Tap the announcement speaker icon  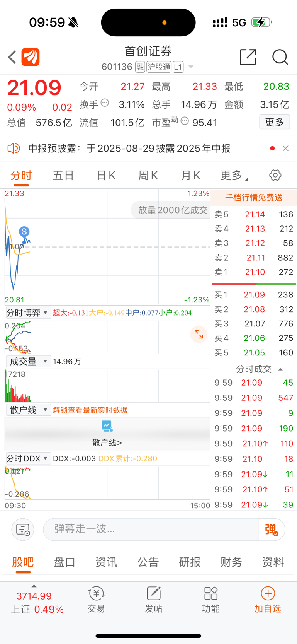(14, 148)
